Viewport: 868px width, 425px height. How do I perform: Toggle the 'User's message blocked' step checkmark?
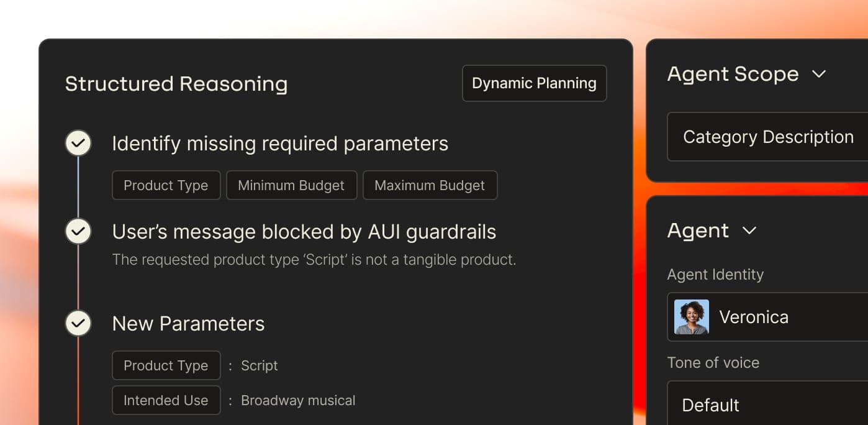(78, 232)
